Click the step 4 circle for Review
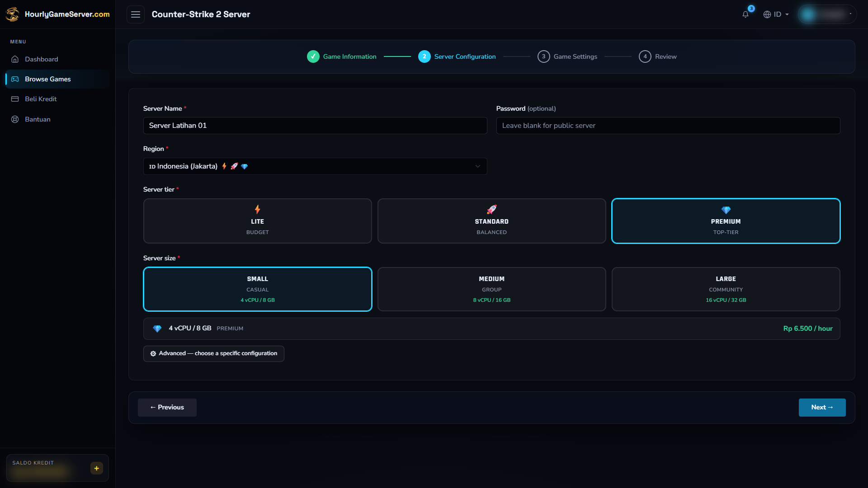The width and height of the screenshot is (868, 488). tap(645, 56)
